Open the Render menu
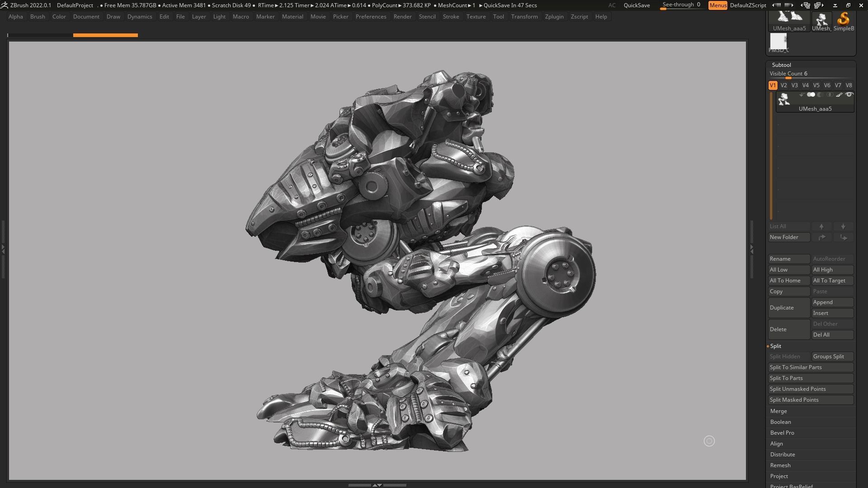This screenshot has width=868, height=488. [402, 17]
